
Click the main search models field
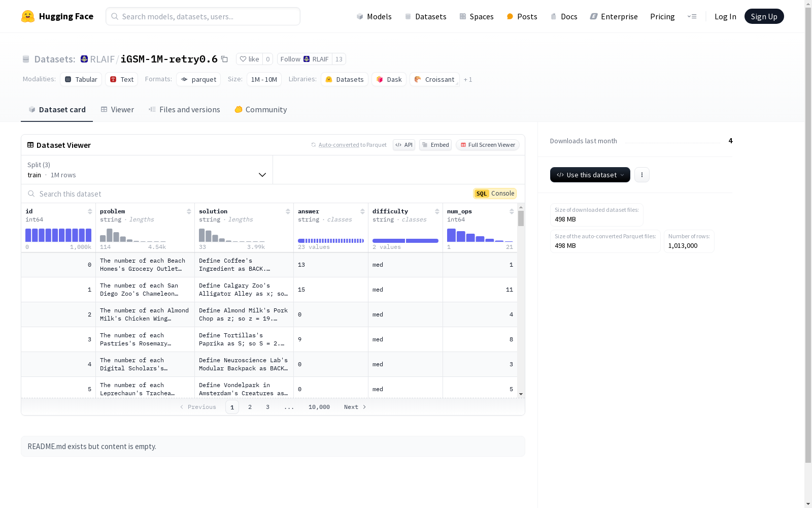point(203,16)
